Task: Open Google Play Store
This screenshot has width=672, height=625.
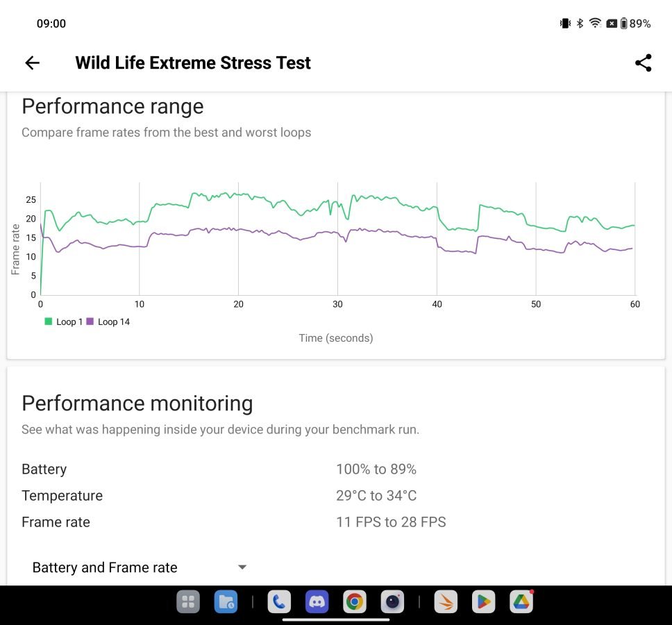Action: click(x=483, y=601)
